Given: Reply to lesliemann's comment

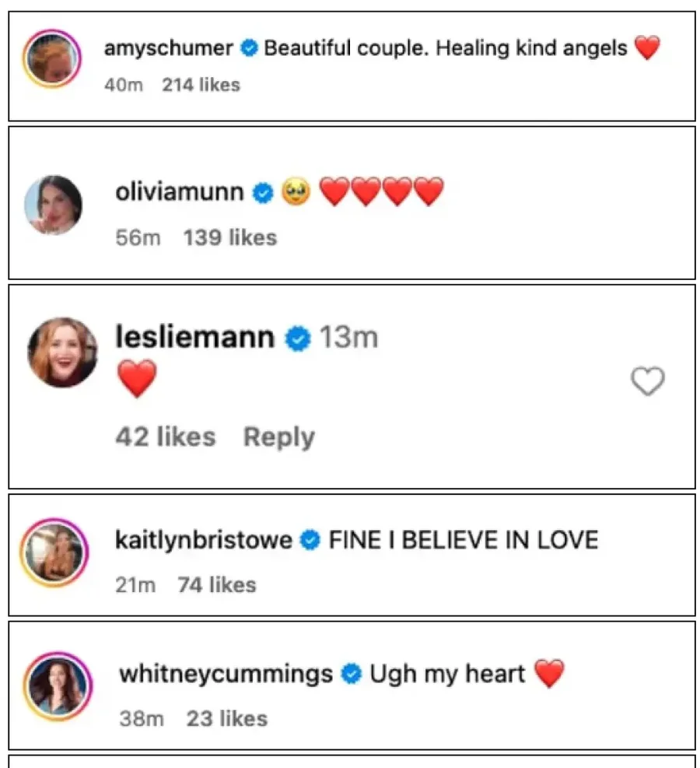Looking at the screenshot, I should 278,437.
